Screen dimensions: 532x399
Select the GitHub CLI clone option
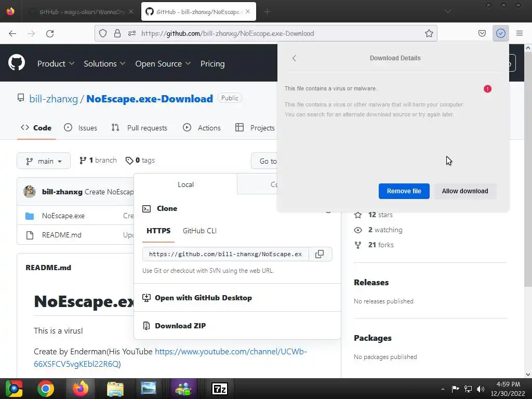tap(199, 231)
